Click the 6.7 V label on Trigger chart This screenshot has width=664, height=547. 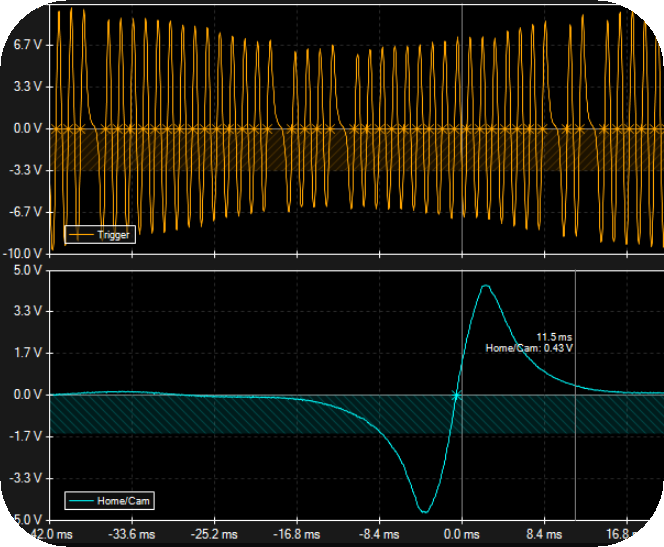[x=26, y=46]
